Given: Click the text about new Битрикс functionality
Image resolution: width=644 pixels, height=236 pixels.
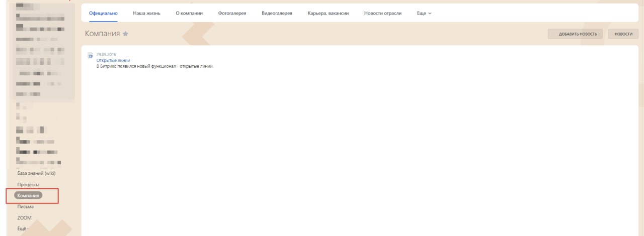Looking at the screenshot, I should click(155, 66).
